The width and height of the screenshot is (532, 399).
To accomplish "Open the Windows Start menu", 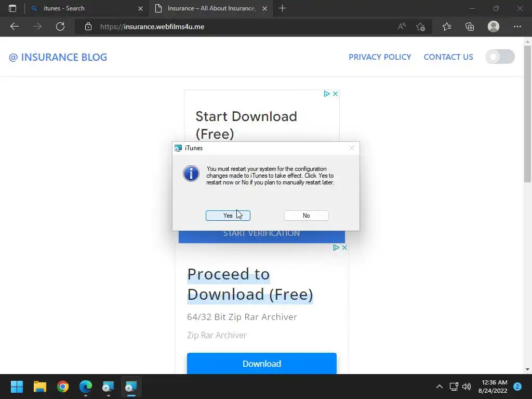I will pyautogui.click(x=17, y=387).
